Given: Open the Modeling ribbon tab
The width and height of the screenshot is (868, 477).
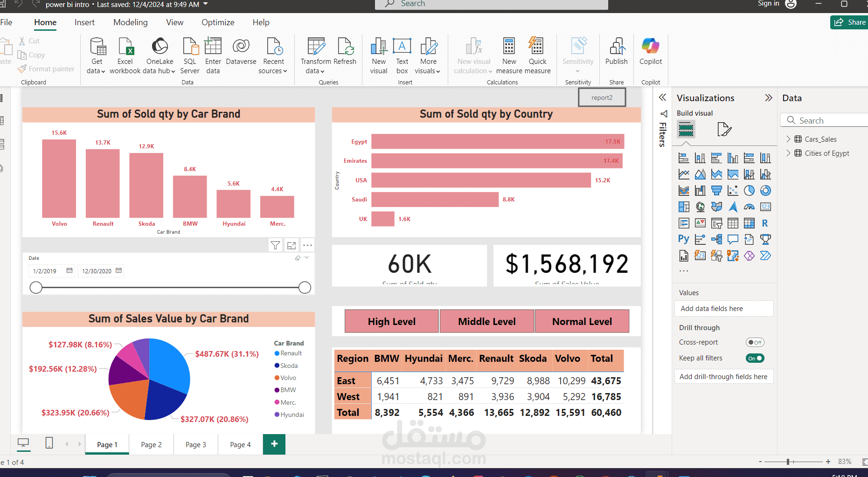Looking at the screenshot, I should [x=130, y=22].
